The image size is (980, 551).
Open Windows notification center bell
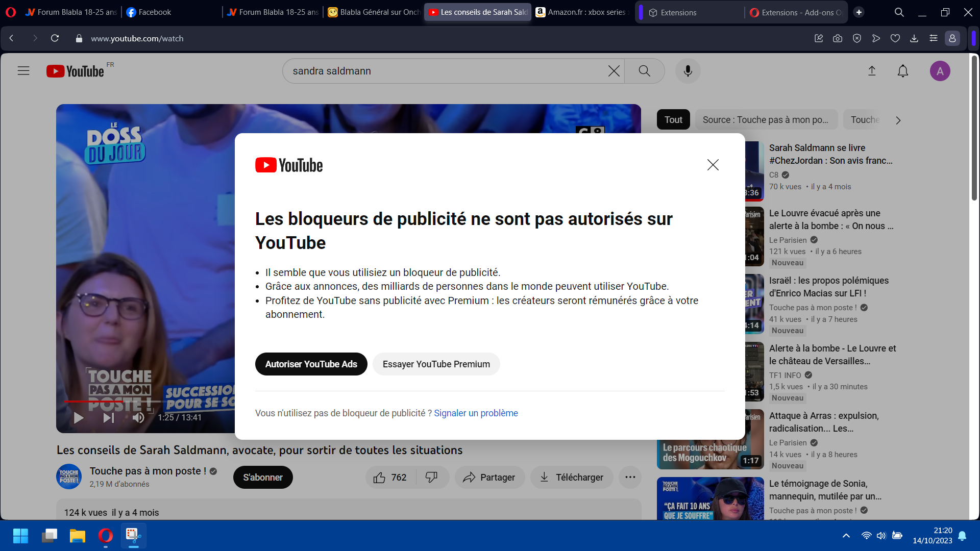962,536
